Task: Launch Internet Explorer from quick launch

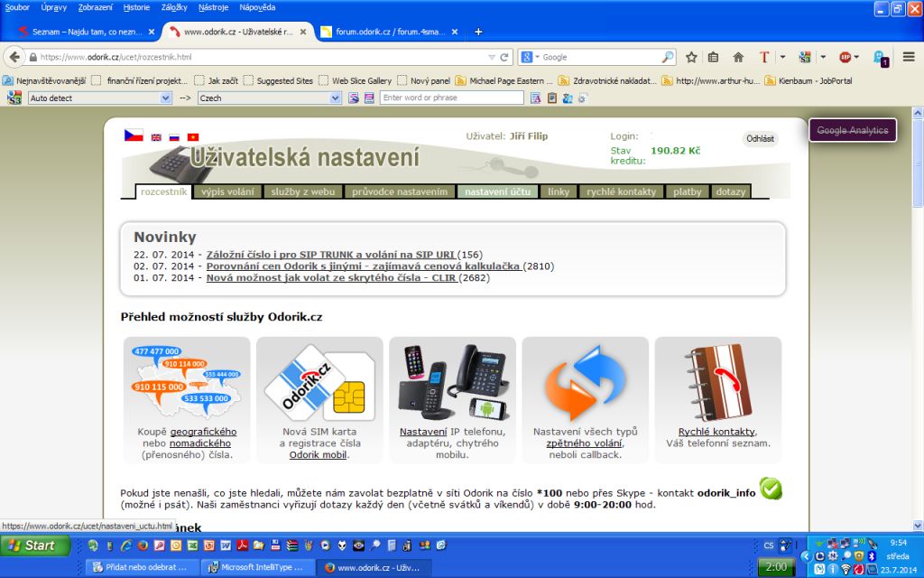Action: [x=126, y=545]
